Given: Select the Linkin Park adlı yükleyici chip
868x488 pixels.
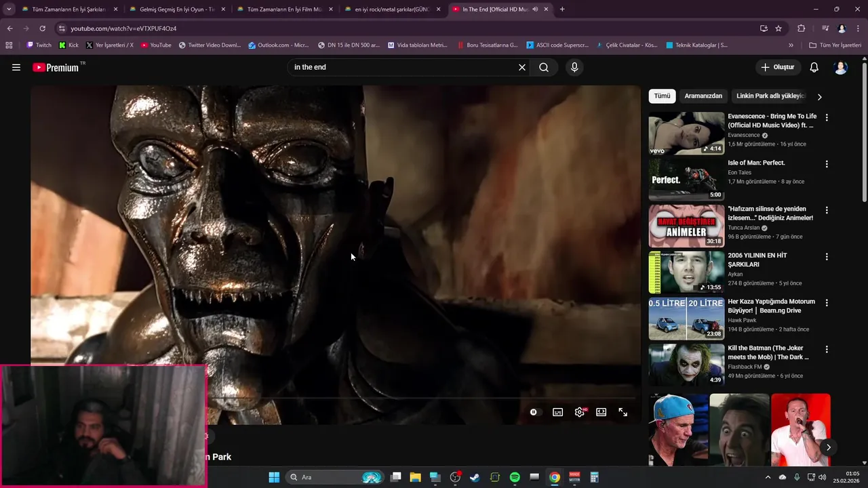Looking at the screenshot, I should coord(770,96).
